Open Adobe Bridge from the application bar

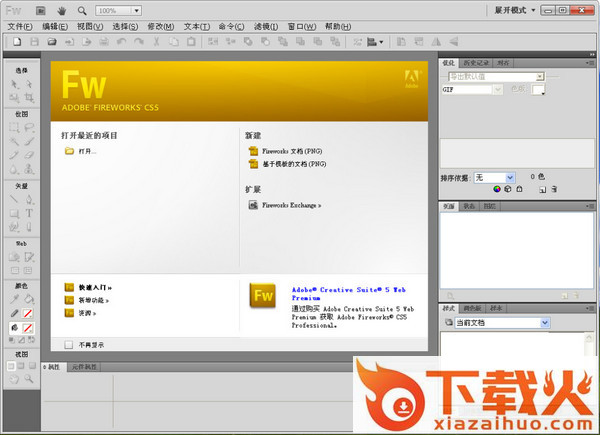[x=41, y=10]
